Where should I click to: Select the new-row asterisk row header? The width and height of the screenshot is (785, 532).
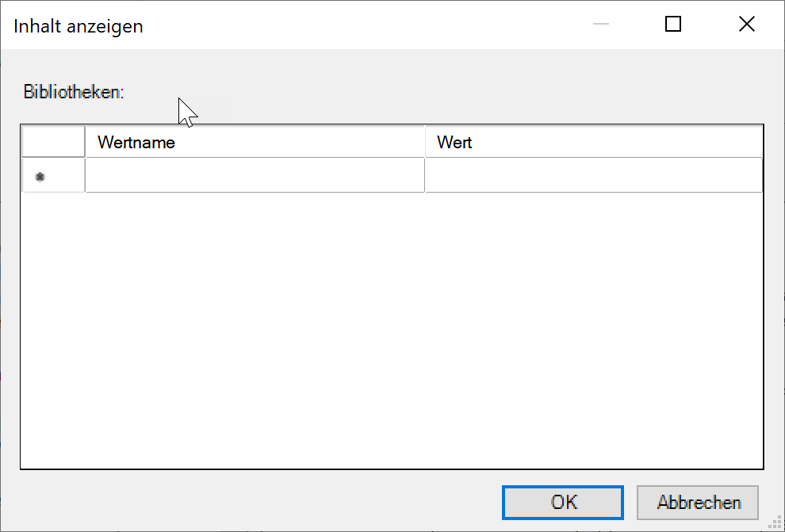tap(53, 176)
